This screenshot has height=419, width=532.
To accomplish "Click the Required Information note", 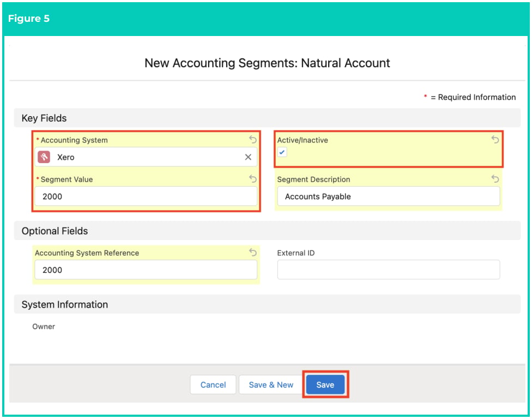I will 469,98.
